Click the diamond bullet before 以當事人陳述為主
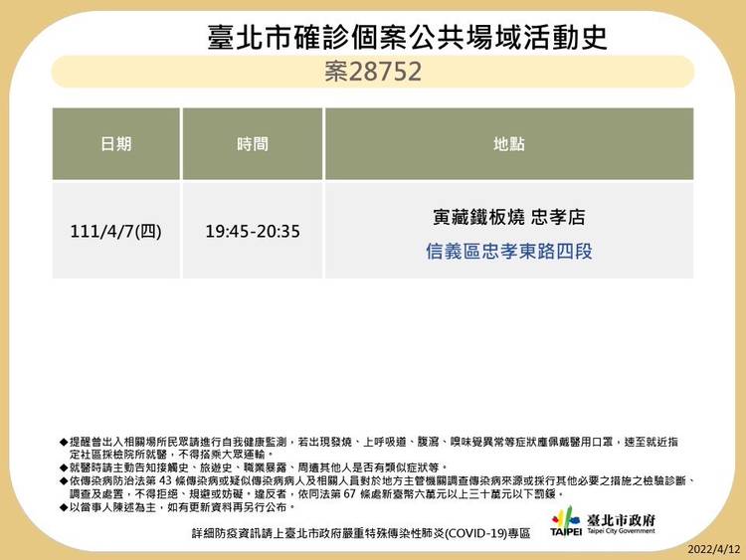Image resolution: width=746 pixels, height=560 pixels. coord(64,506)
